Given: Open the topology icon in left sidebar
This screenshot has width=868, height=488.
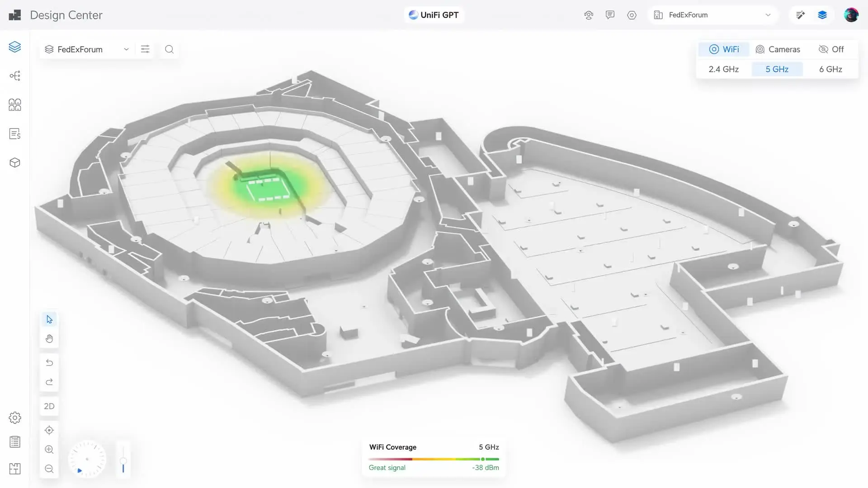Looking at the screenshot, I should click(15, 76).
